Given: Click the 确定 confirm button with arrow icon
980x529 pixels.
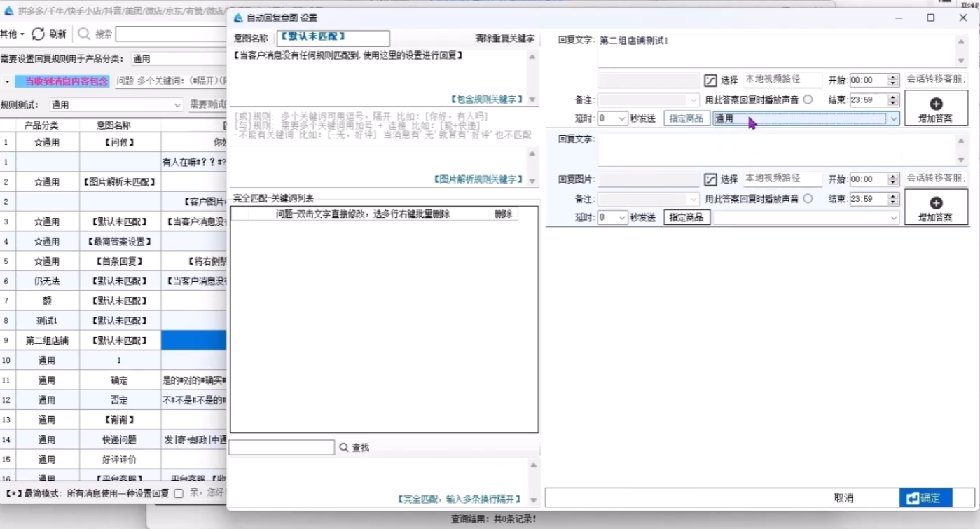Looking at the screenshot, I should pos(925,497).
